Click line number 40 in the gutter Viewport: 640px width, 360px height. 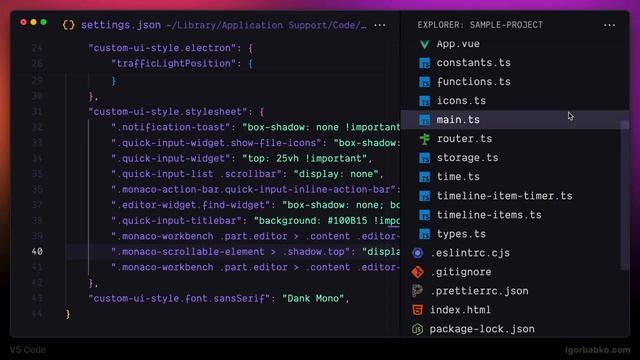37,251
